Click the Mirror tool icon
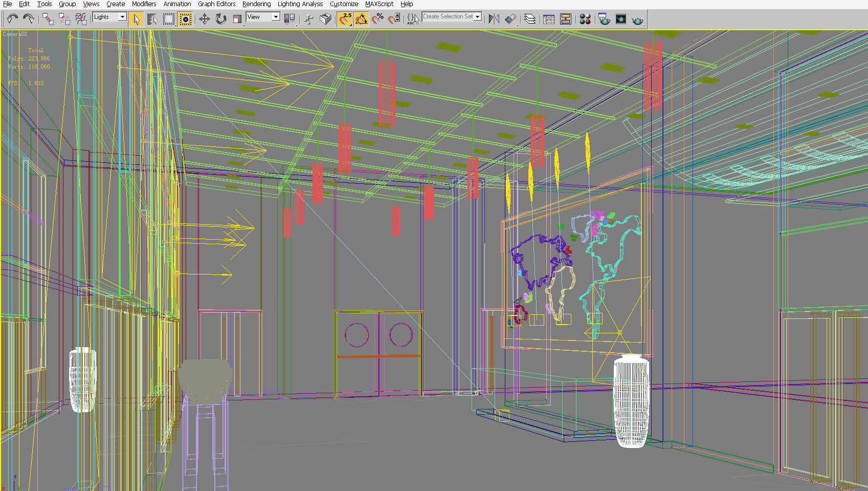This screenshot has width=868, height=491. (494, 19)
